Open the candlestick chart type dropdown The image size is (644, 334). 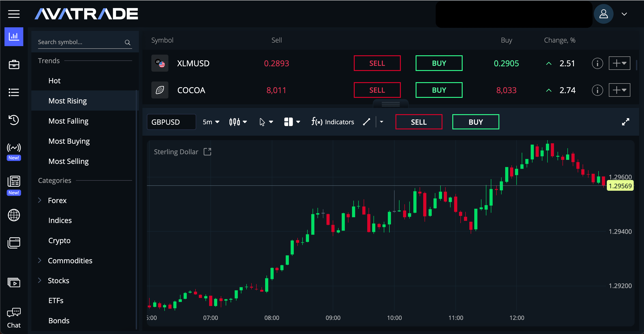(238, 122)
